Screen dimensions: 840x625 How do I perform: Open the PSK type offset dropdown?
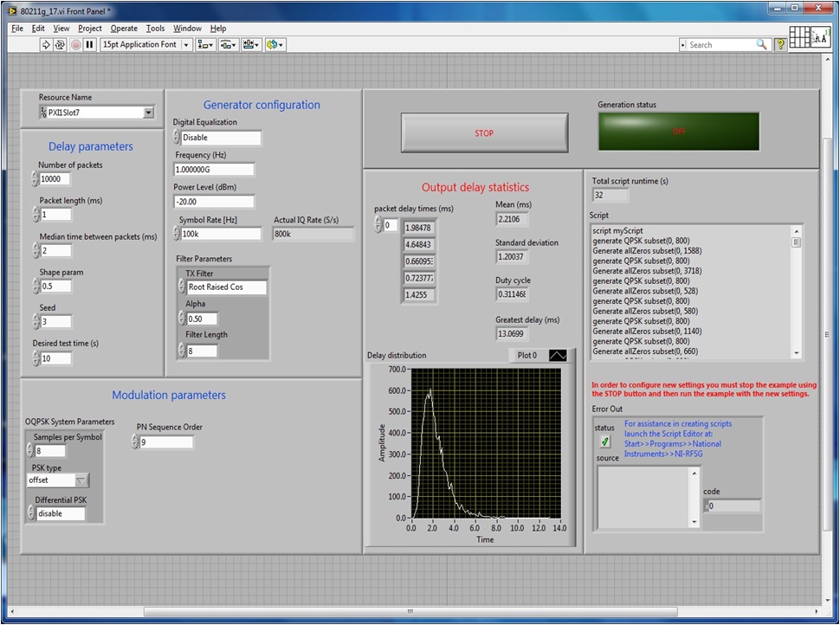pos(81,480)
